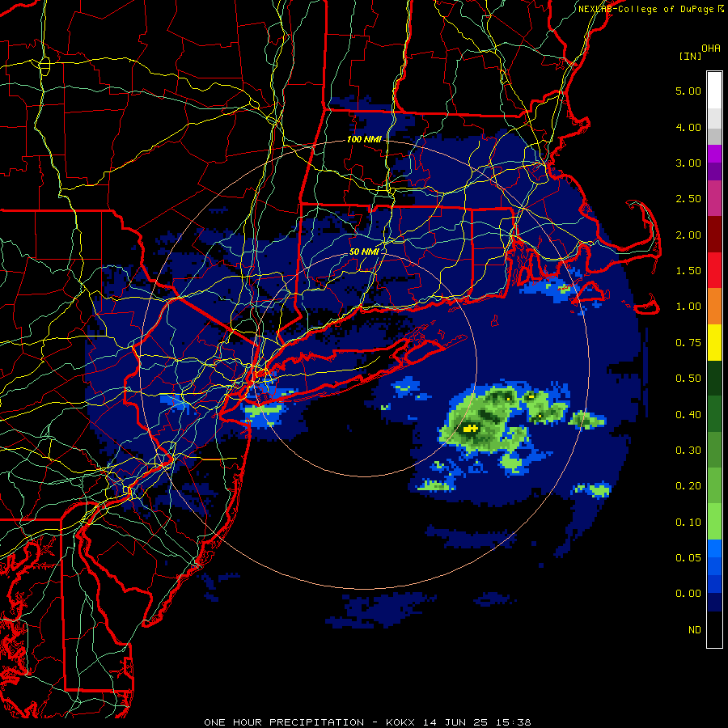The height and width of the screenshot is (728, 728).
Task: Pick the black ND legend swatch
Action: coord(714,629)
